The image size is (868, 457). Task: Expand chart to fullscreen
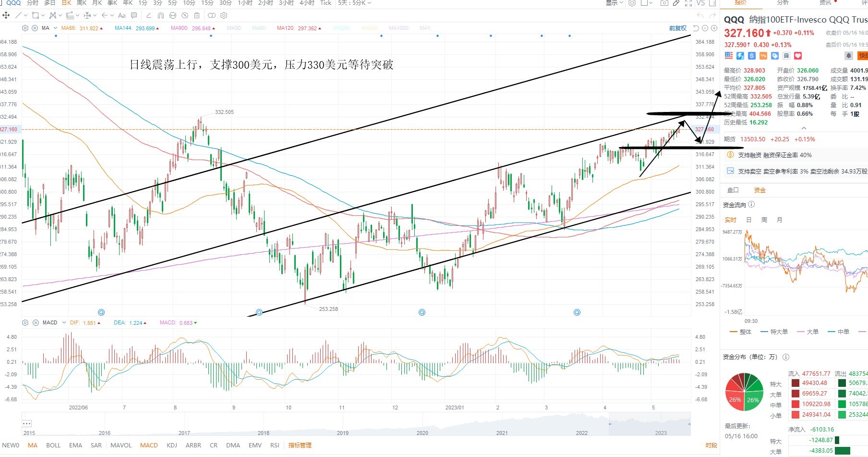tap(688, 3)
